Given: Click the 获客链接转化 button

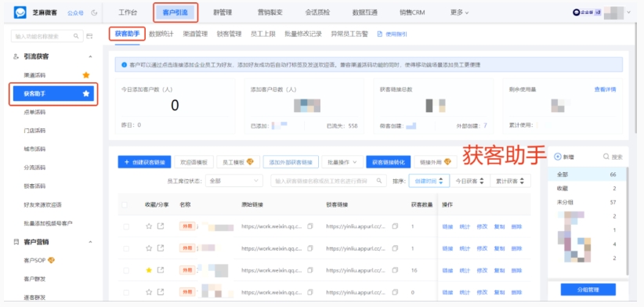Looking at the screenshot, I should pos(388,162).
